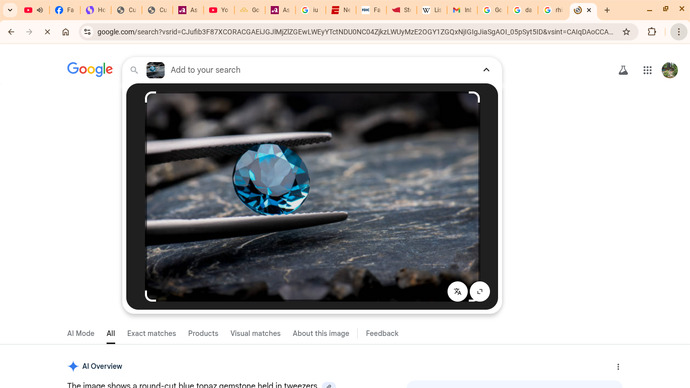This screenshot has width=690, height=388.
Task: Click the Add to your search field
Action: tap(321, 70)
